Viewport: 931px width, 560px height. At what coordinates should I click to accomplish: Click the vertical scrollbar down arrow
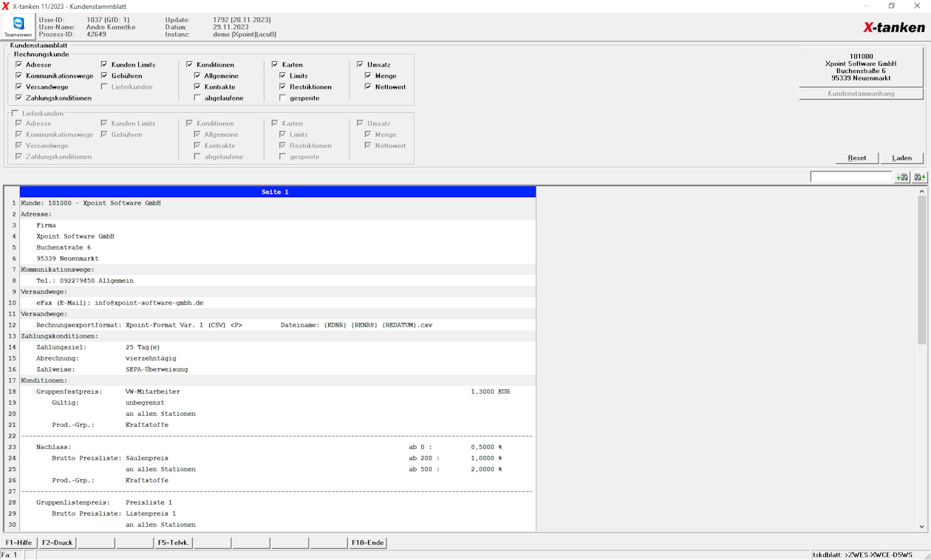[x=921, y=527]
